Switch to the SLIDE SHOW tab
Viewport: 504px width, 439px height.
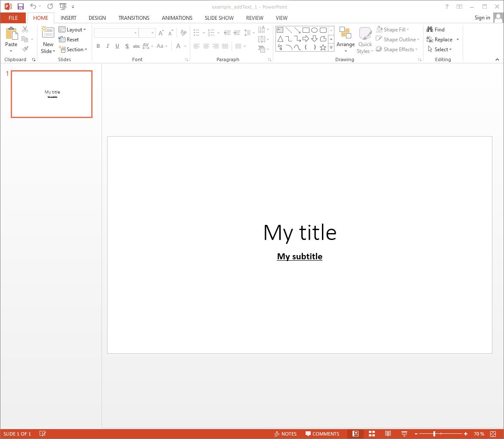pyautogui.click(x=219, y=18)
